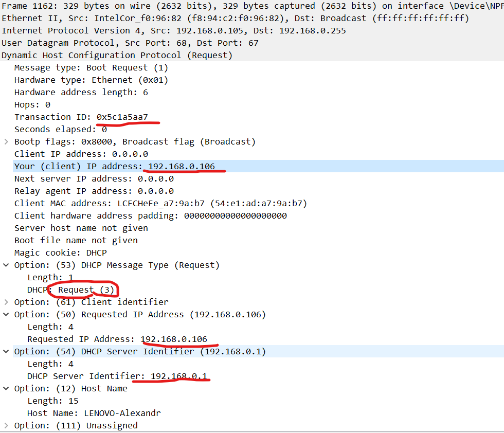Click 'Server host name not given'
Viewport: 504px width, 433px height.
[x=81, y=228]
